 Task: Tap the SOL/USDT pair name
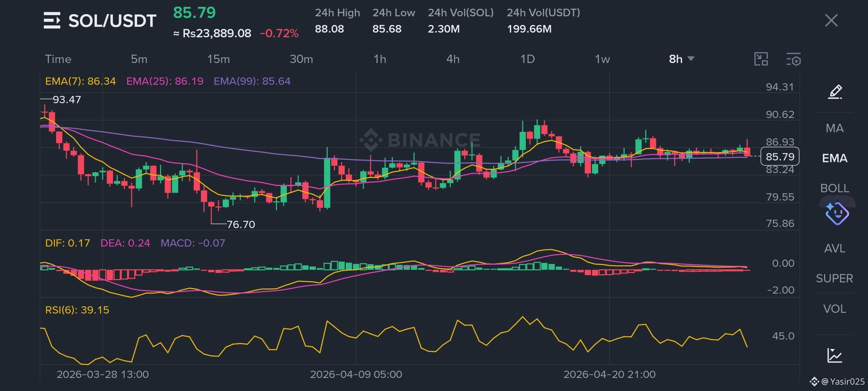click(112, 21)
